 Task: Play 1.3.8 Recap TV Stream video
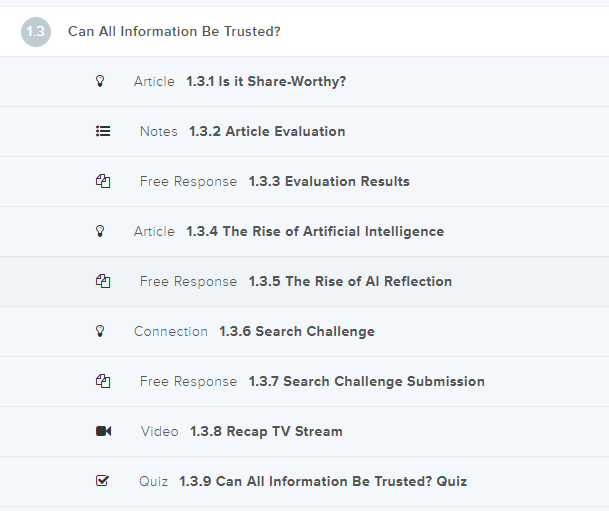point(266,431)
